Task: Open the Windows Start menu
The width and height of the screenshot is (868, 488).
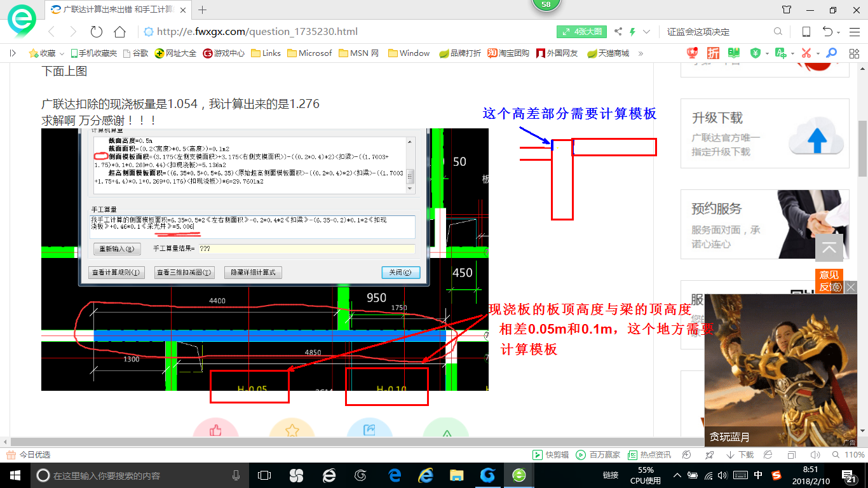Action: click(x=15, y=475)
